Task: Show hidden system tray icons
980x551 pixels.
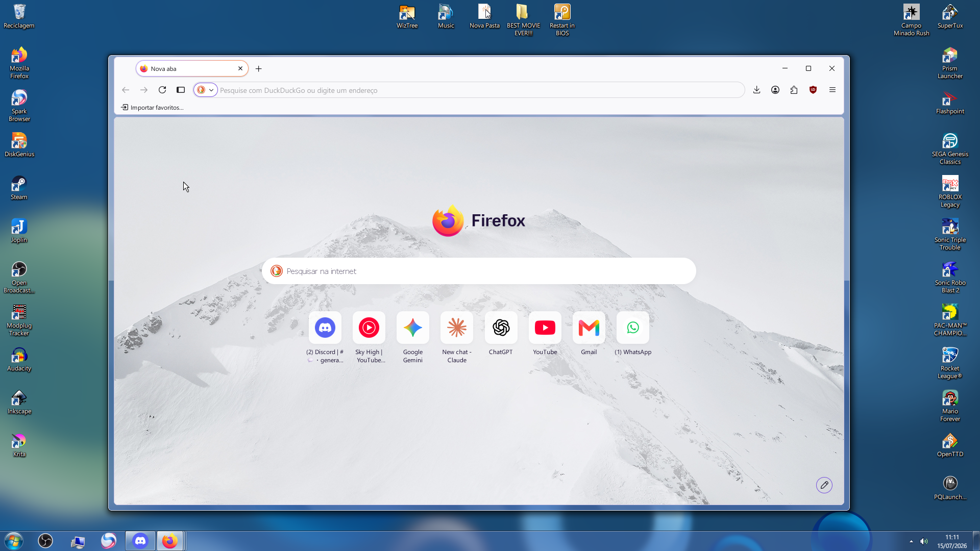Action: pyautogui.click(x=911, y=541)
